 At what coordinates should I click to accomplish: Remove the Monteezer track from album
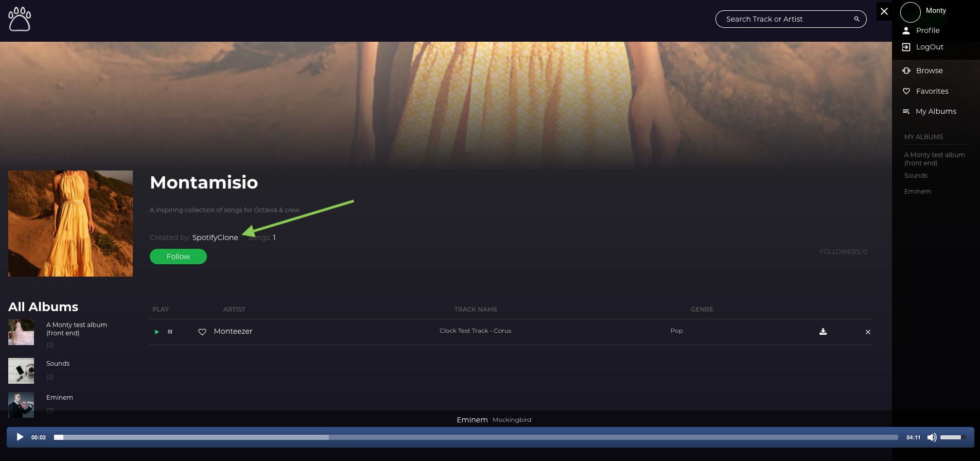point(868,332)
